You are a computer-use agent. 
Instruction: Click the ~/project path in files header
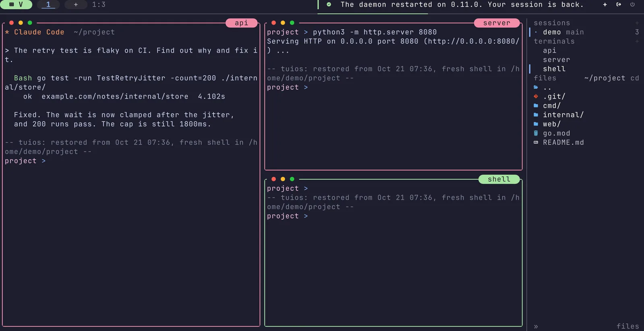[605, 78]
